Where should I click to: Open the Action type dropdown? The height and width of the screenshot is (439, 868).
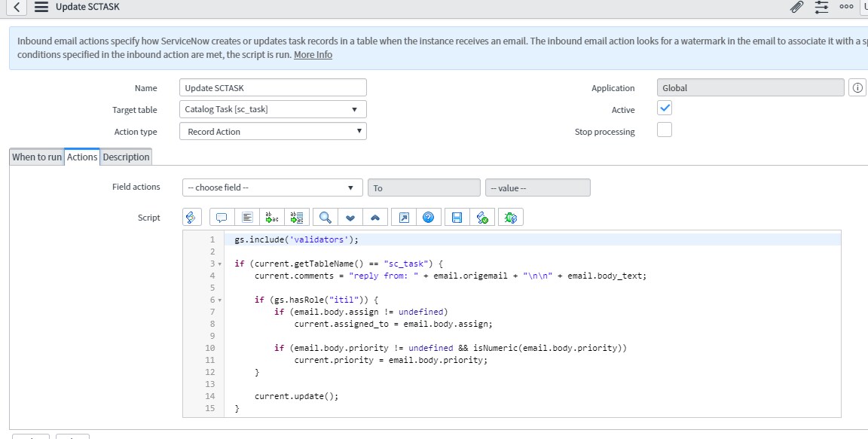[x=273, y=131]
